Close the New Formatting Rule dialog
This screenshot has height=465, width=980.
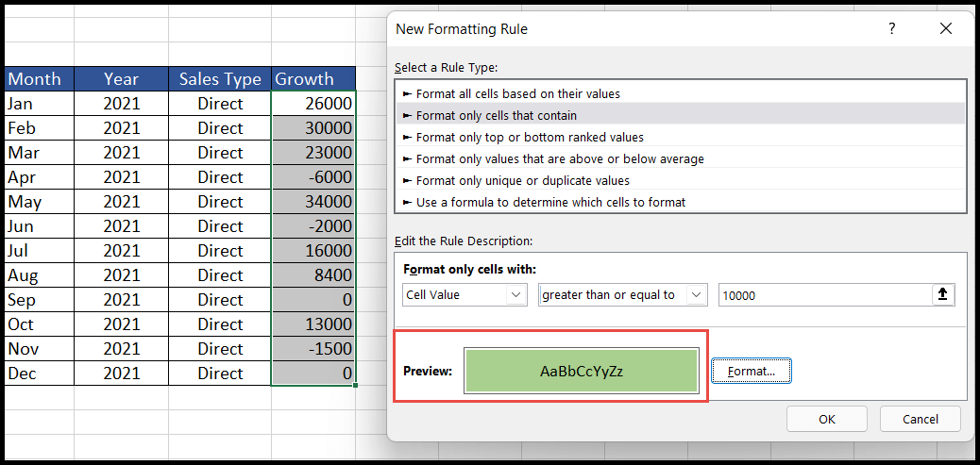946,29
